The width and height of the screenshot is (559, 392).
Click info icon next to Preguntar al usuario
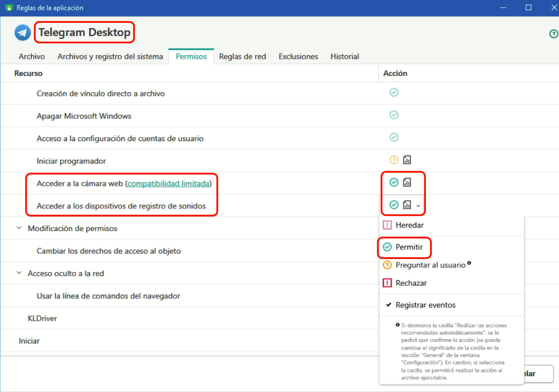click(469, 263)
